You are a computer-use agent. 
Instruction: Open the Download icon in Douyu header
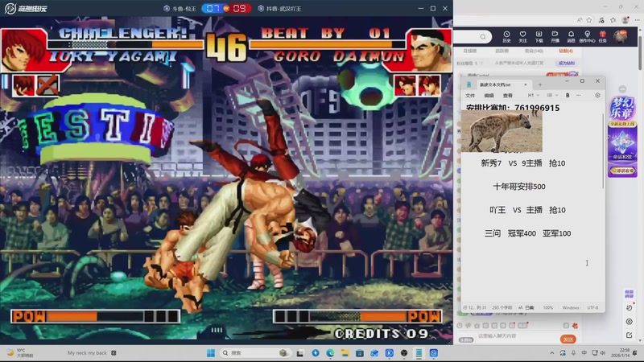click(x=539, y=36)
